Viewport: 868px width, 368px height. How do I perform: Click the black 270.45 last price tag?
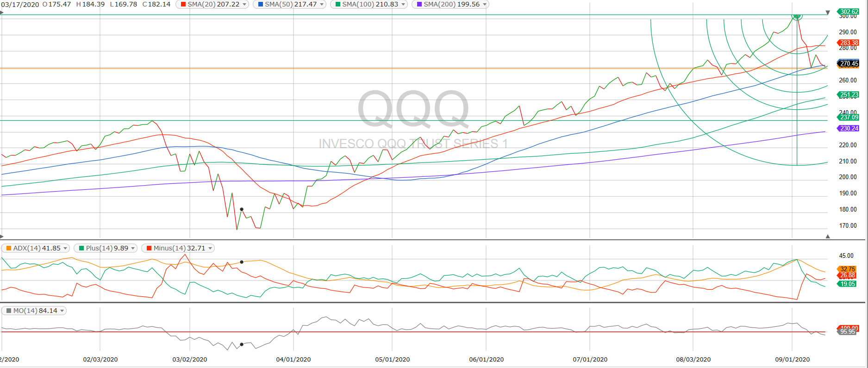pos(849,63)
